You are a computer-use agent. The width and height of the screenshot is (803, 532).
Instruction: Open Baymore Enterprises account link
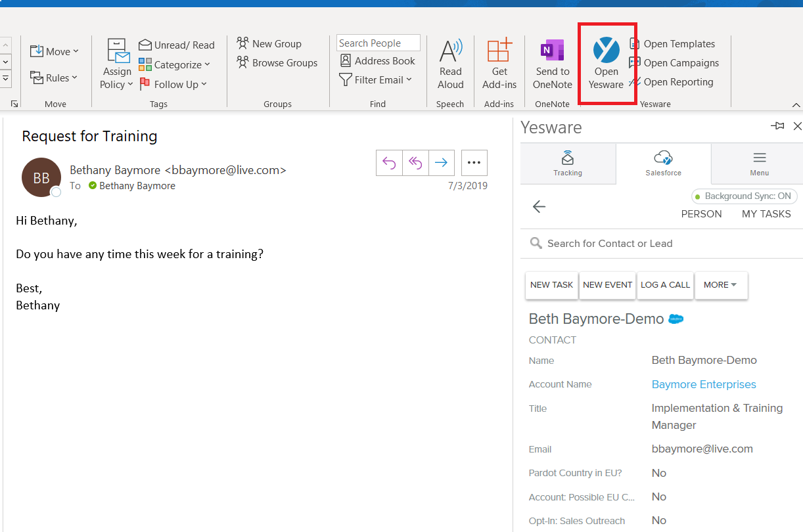(703, 385)
